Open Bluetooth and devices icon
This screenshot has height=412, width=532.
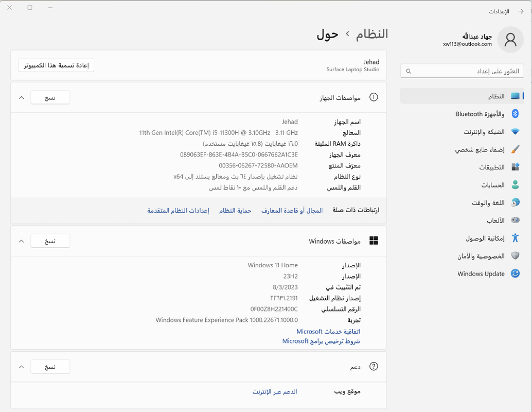(515, 114)
